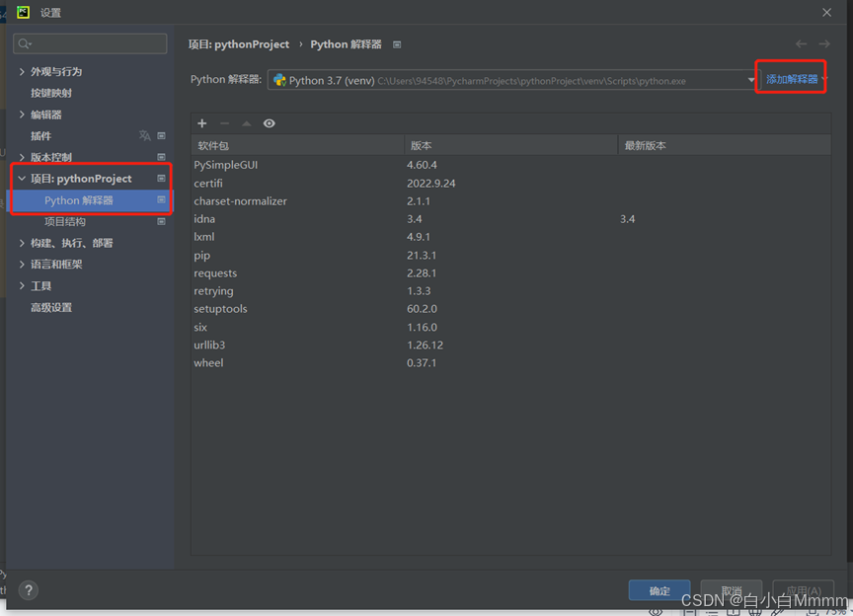This screenshot has width=853, height=616.
Task: Toggle the show early releases eye icon
Action: [x=269, y=123]
